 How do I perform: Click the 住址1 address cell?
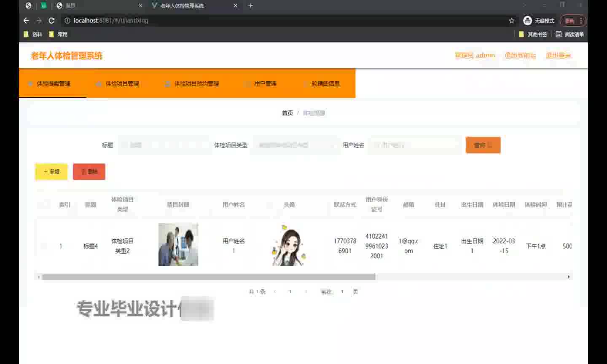(440, 246)
